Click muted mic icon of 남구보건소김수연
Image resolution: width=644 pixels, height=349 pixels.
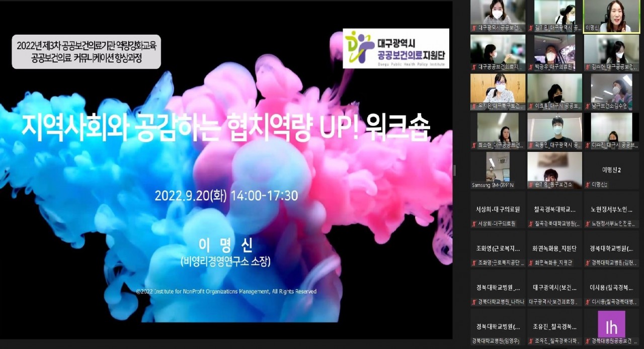click(588, 106)
